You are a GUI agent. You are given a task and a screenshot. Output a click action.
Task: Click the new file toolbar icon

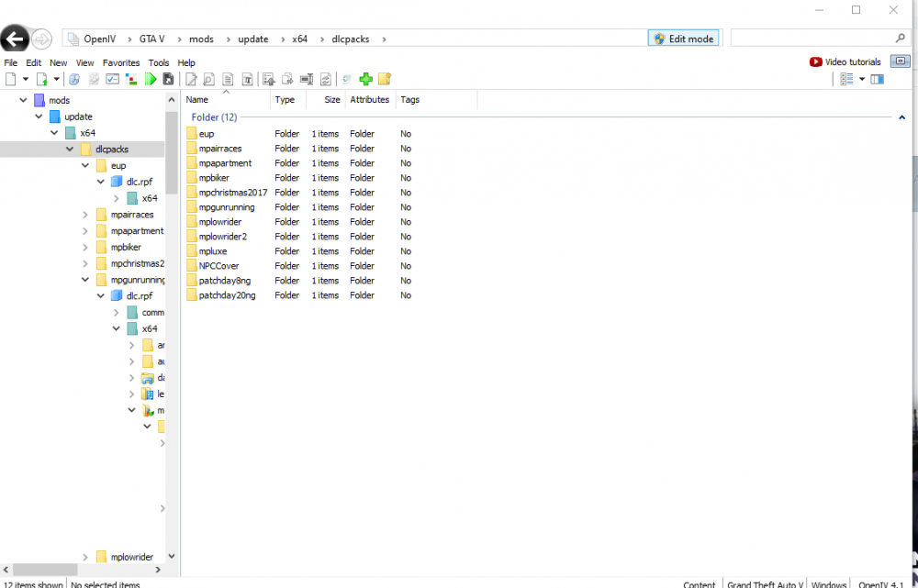click(10, 79)
